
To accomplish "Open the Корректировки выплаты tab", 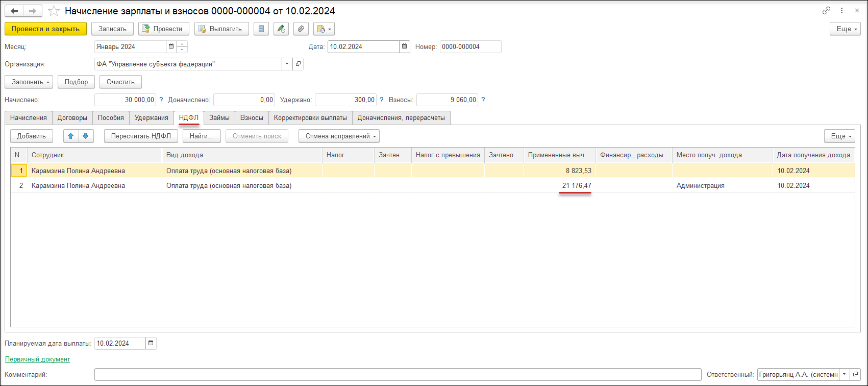I will 310,117.
